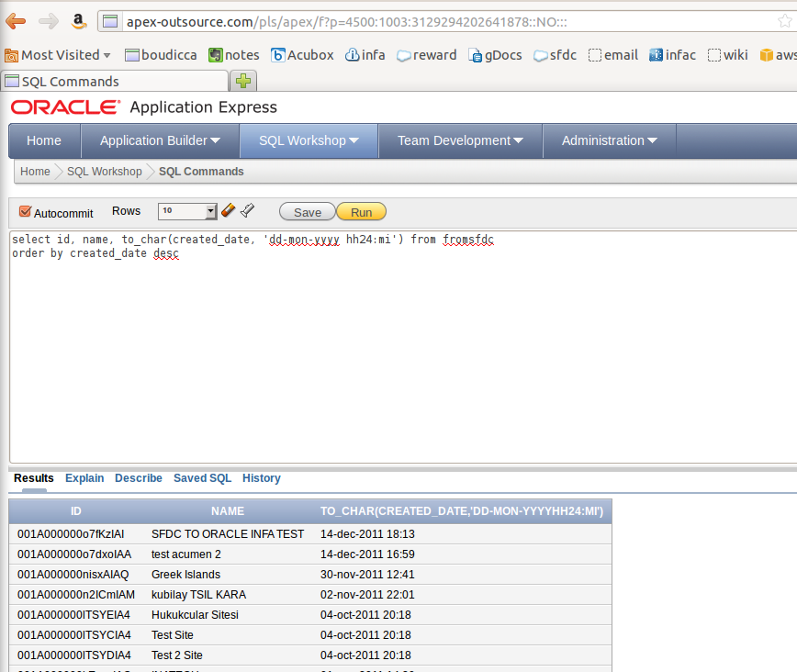Viewport: 797px width, 672px height.
Task: Click the SQL Workshop breadcrumb link
Action: point(104,172)
